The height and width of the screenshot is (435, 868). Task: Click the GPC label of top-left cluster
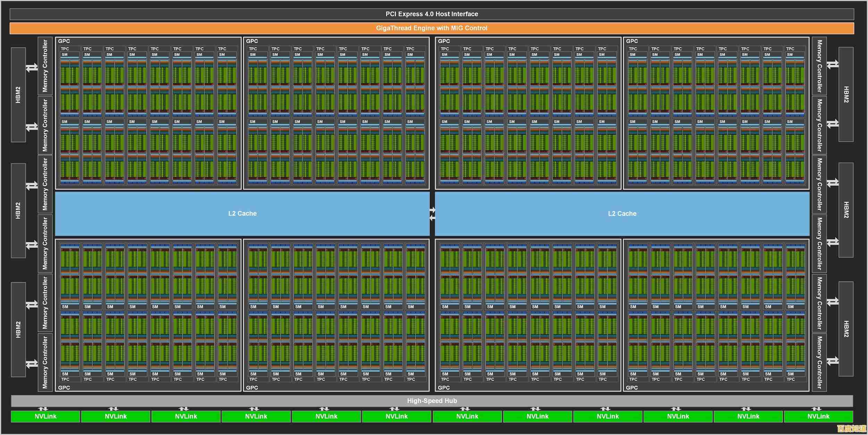tap(64, 41)
